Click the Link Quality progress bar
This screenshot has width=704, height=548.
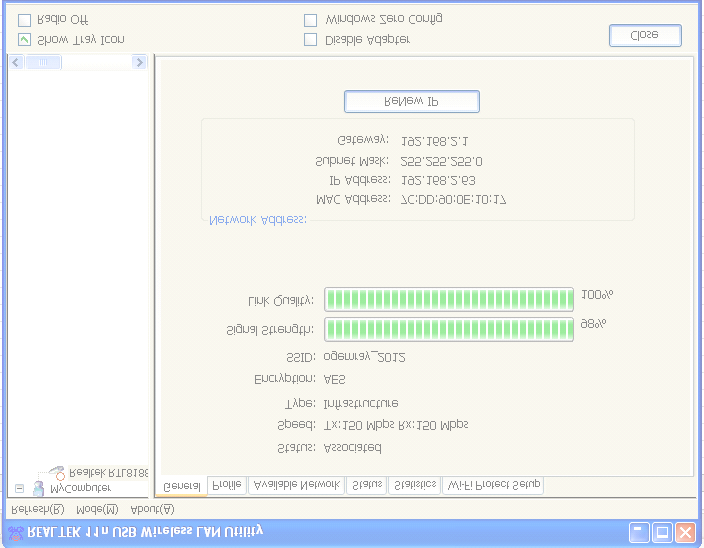[x=449, y=299]
